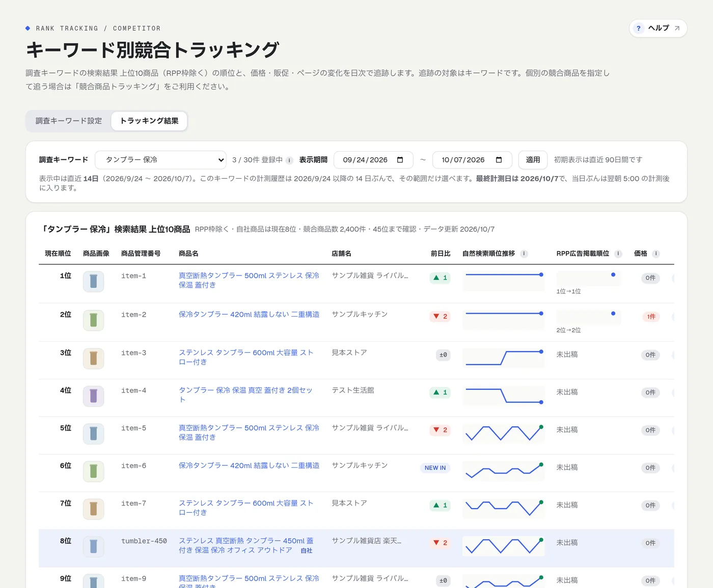
Task: Open calendar picker for start date
Action: pyautogui.click(x=400, y=160)
